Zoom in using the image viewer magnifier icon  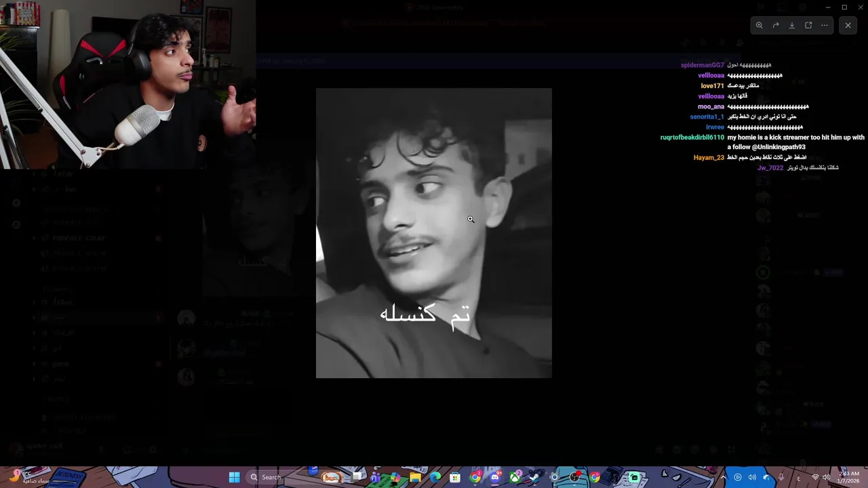click(x=759, y=25)
